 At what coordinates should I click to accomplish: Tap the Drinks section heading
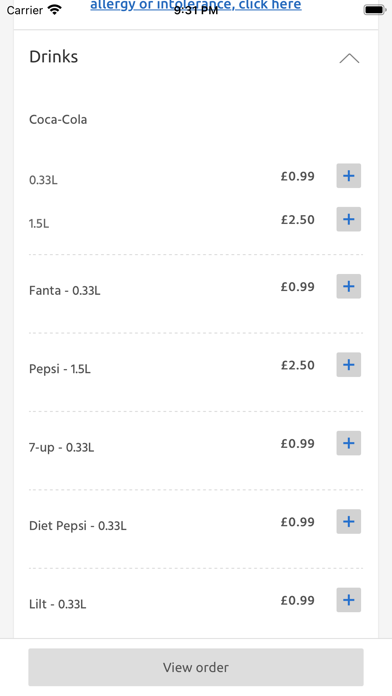click(x=54, y=57)
